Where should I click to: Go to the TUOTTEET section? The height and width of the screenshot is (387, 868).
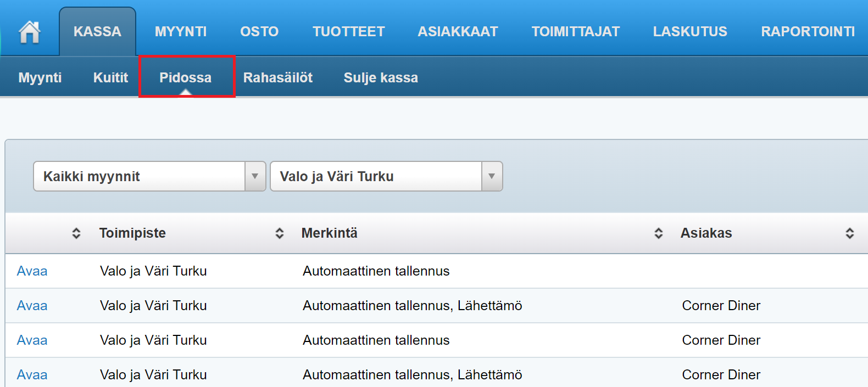click(349, 32)
